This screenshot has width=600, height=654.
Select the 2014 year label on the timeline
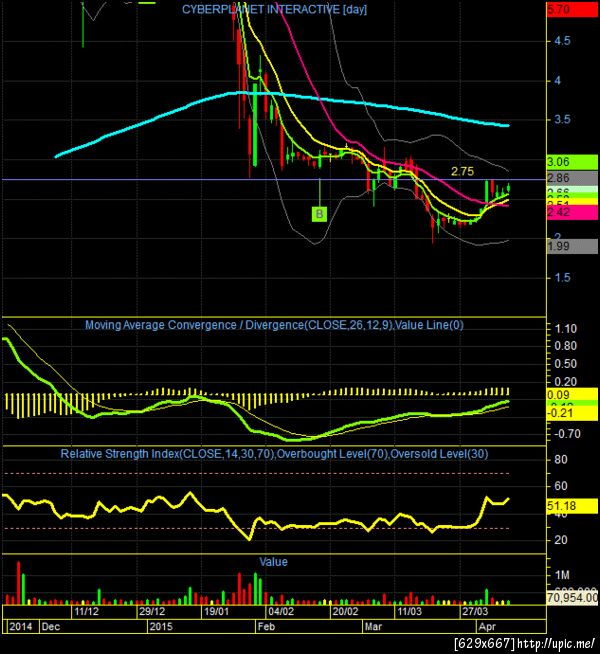click(x=20, y=626)
